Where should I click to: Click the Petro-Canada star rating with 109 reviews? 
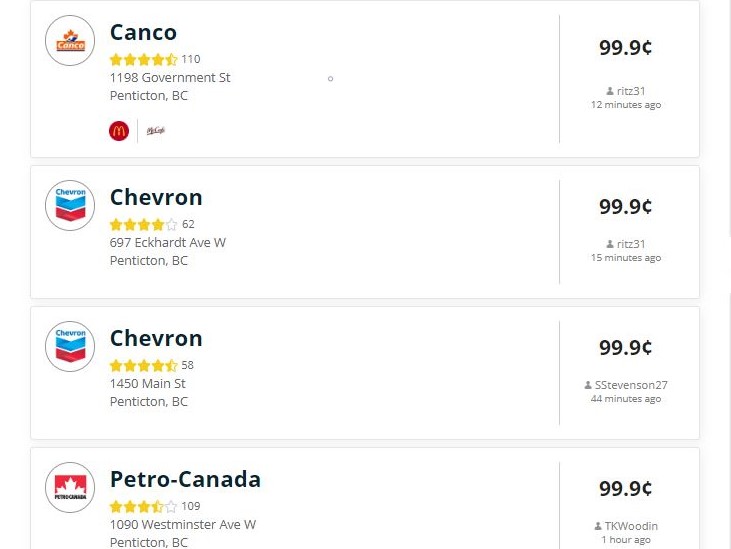143,506
